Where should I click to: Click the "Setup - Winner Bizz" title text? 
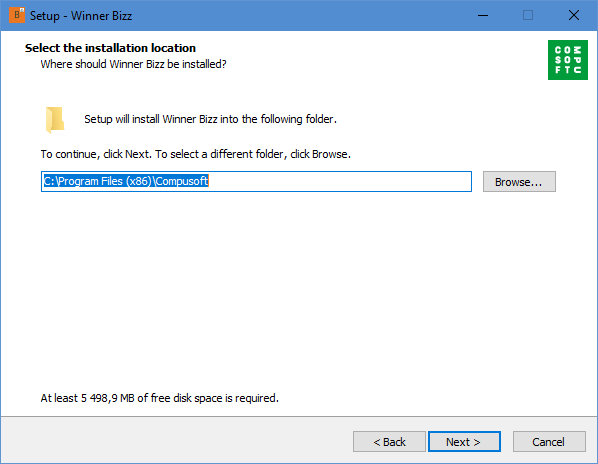click(x=81, y=16)
